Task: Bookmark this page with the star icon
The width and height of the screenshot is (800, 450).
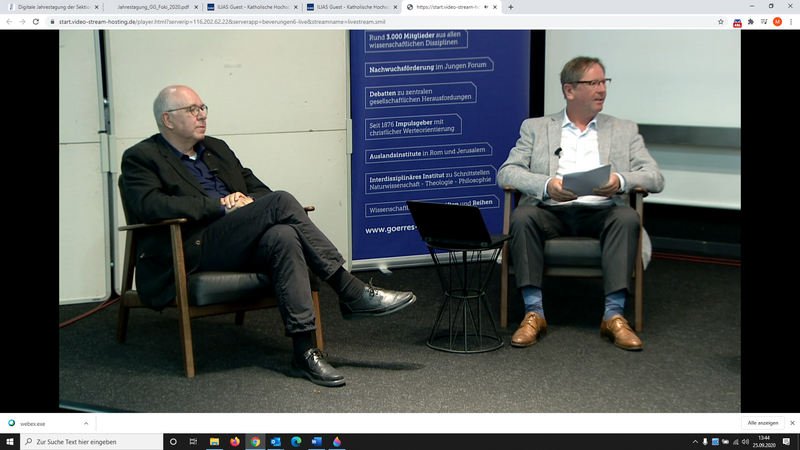Action: pyautogui.click(x=720, y=21)
